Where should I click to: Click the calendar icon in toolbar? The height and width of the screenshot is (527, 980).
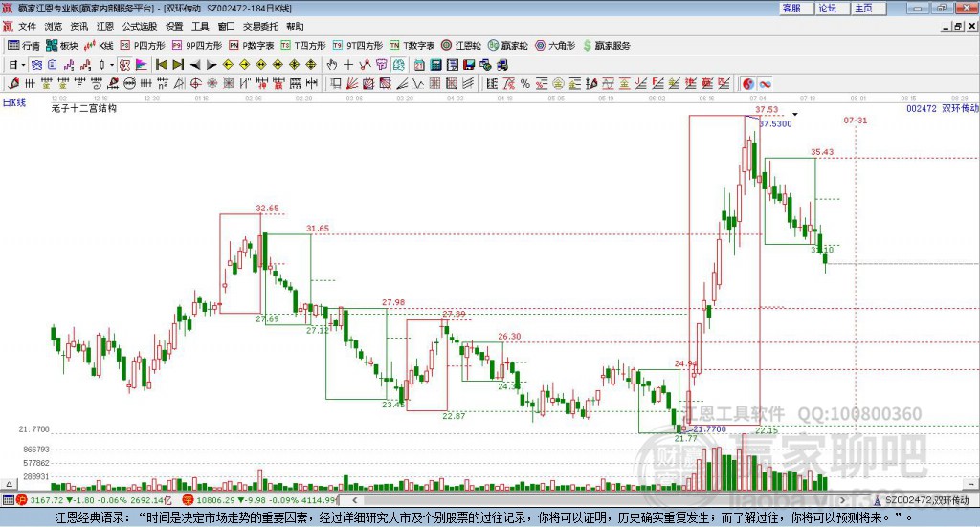tap(419, 65)
